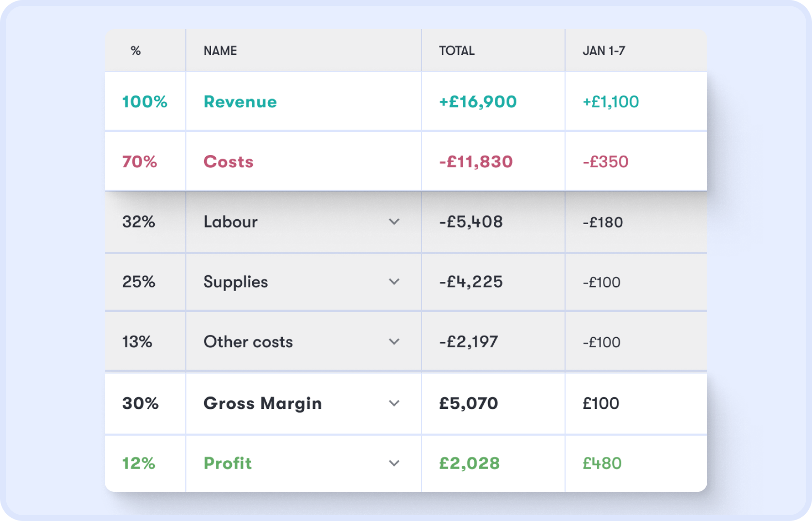Select the -£11,830 Costs total
The height and width of the screenshot is (521, 812).
click(x=475, y=162)
